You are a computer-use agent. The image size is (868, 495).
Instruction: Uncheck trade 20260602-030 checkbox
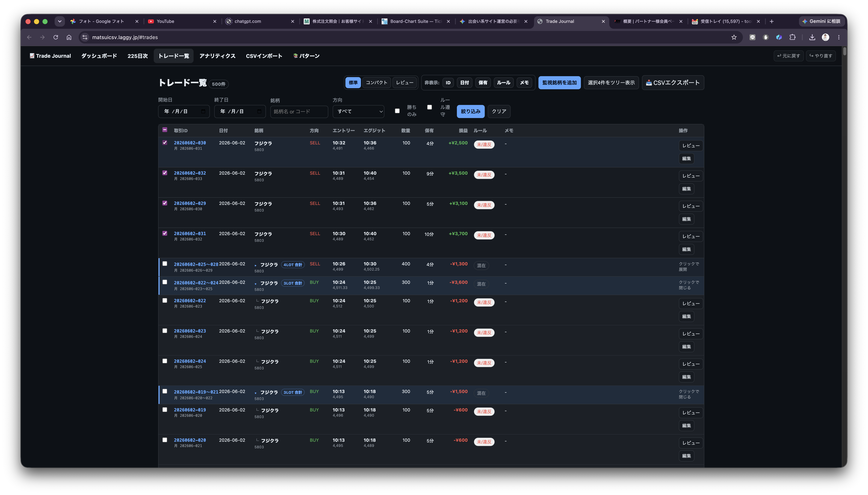pos(165,142)
